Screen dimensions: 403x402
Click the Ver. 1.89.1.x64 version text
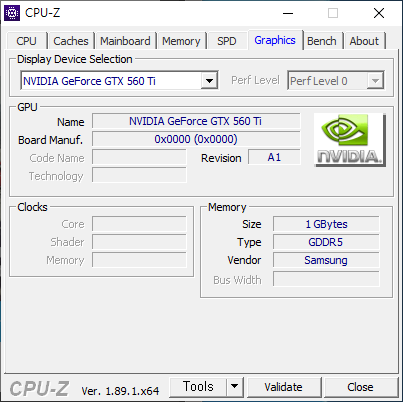tap(120, 391)
